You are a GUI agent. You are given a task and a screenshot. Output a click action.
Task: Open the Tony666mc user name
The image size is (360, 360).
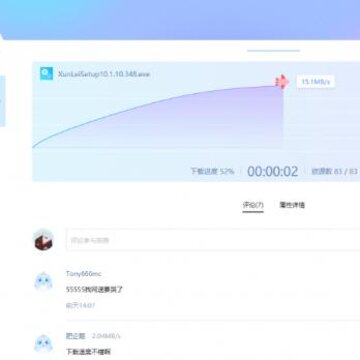[x=84, y=274]
